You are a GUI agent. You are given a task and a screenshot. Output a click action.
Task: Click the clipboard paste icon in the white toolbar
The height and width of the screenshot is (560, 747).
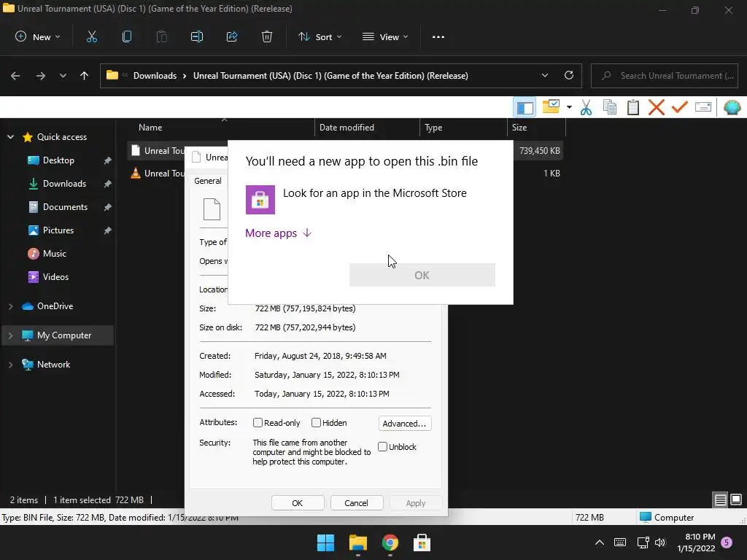[633, 107]
